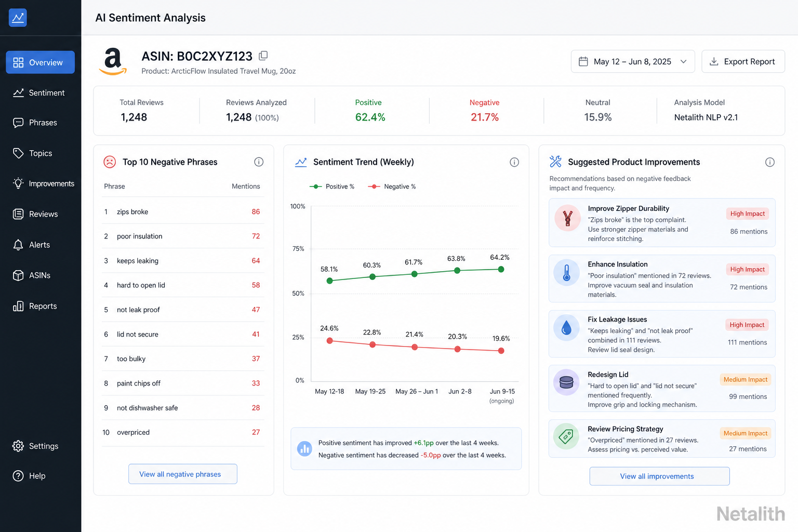
Task: Click the Netalith NLP v2.1 model name
Action: [706, 117]
